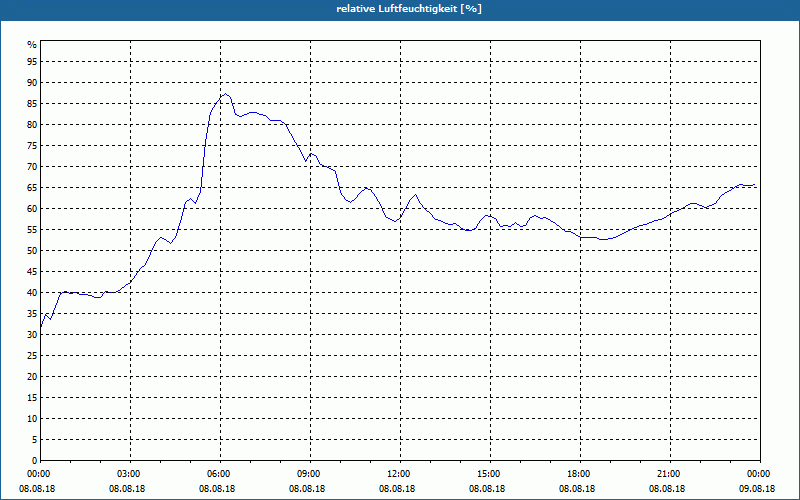The width and height of the screenshot is (800, 500).
Task: Click the "85" y-axis value
Action: click(x=32, y=104)
